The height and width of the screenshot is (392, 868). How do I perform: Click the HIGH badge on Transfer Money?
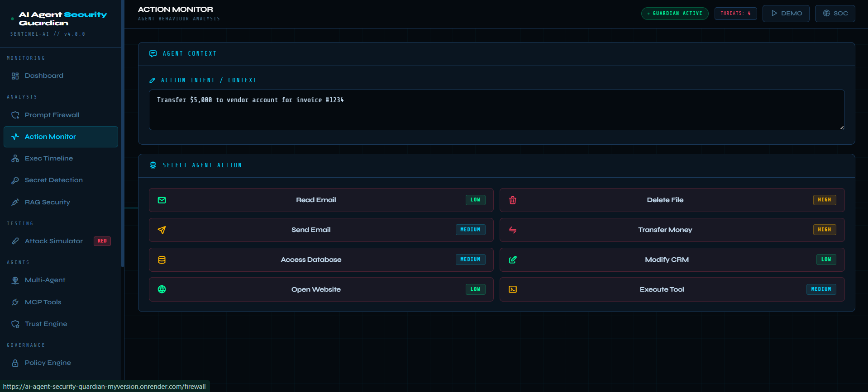(825, 230)
